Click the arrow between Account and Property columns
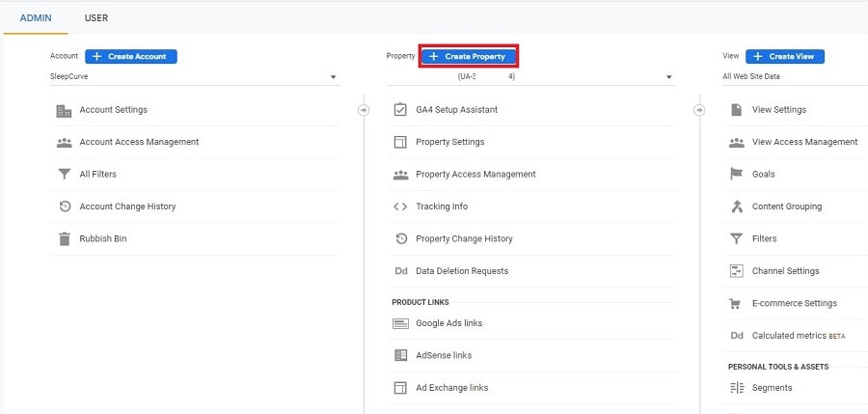The image size is (868, 414). [364, 110]
